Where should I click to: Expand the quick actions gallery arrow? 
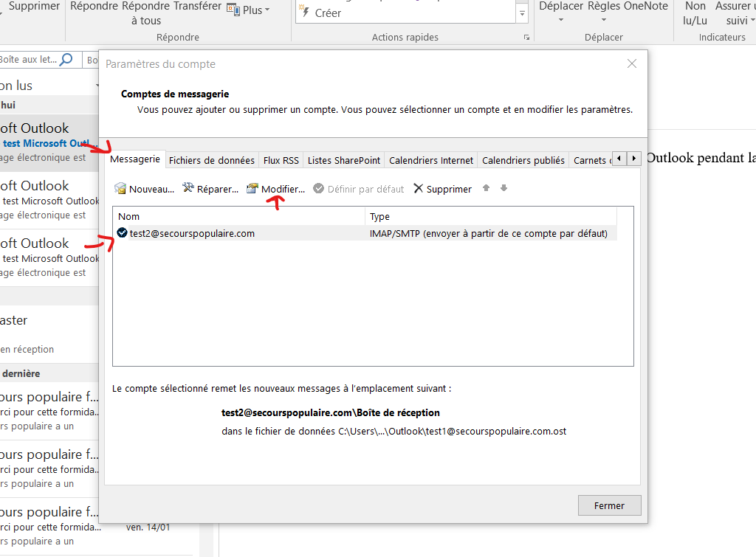coord(523,13)
